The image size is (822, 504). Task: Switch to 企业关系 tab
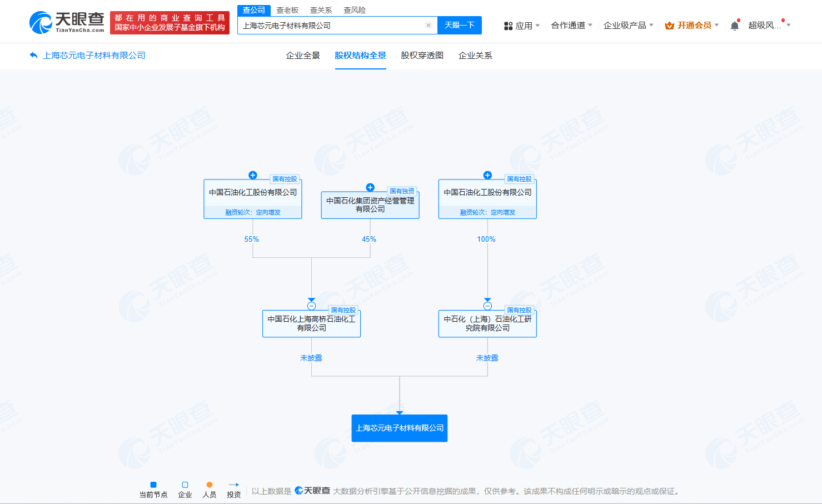(x=475, y=56)
